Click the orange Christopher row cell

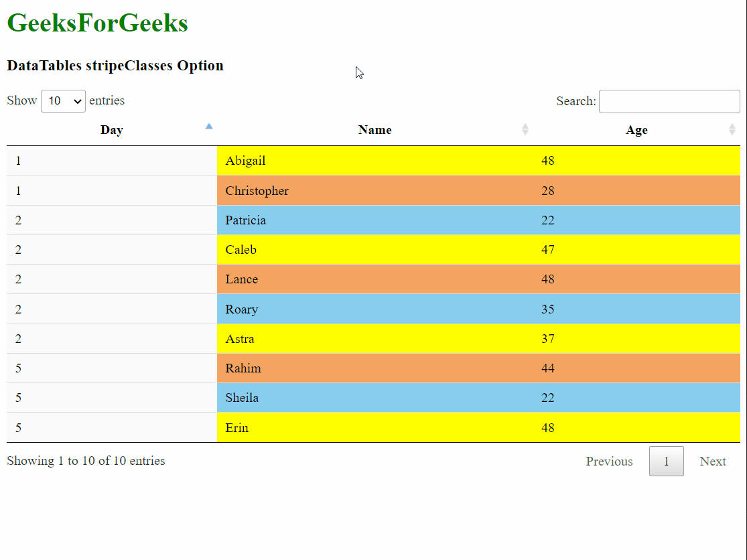point(257,191)
